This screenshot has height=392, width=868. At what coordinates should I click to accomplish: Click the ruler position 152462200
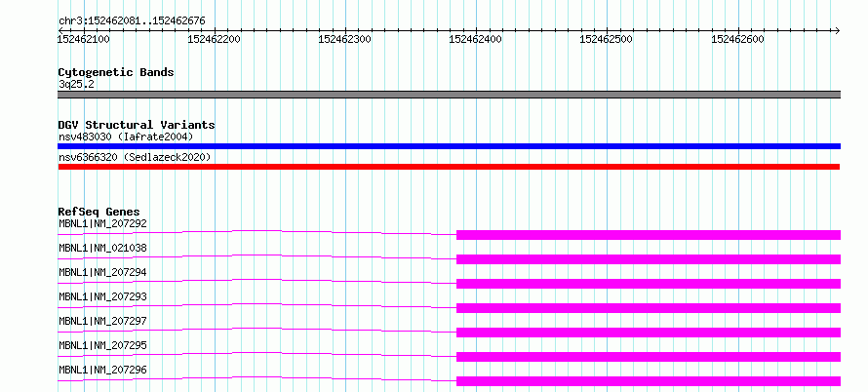215,39
